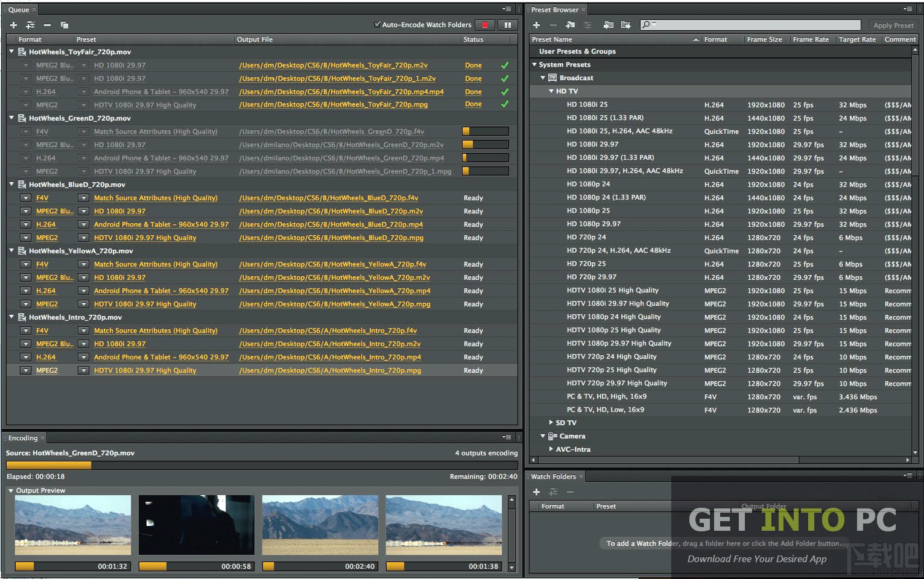Collapse the HotWheels_ToyFair_720p.mov group
The image size is (924, 579).
tap(11, 52)
